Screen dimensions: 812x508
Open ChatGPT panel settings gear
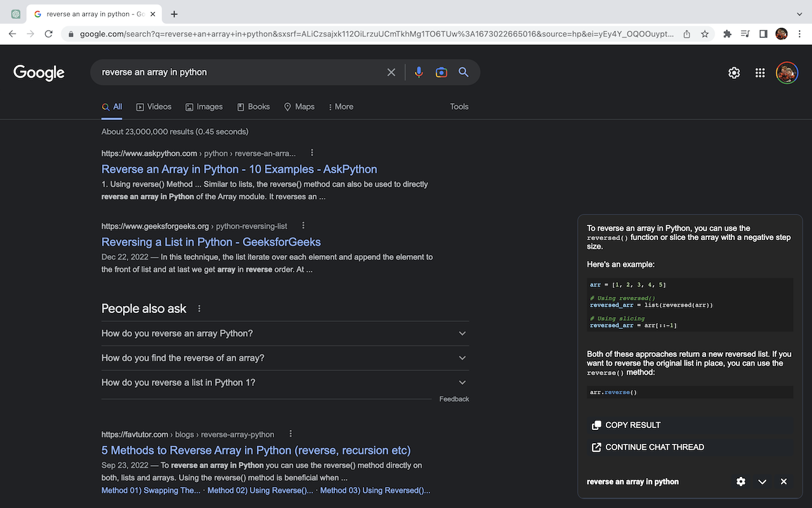click(x=741, y=482)
